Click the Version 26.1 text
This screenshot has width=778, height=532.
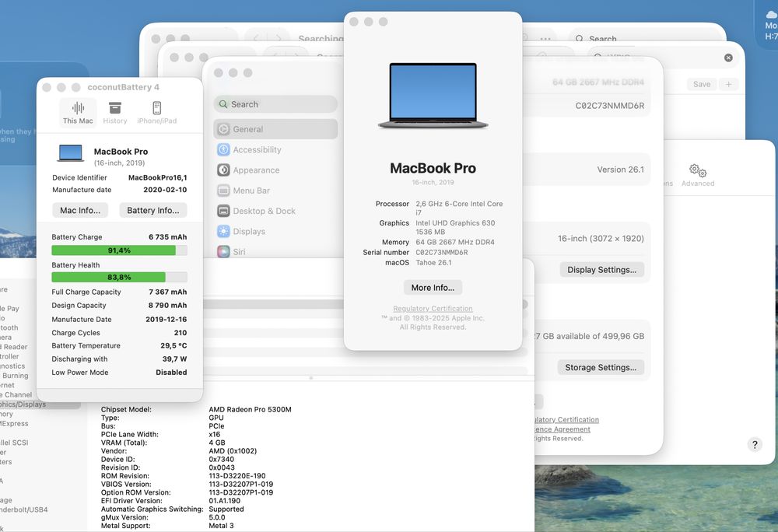pos(620,170)
